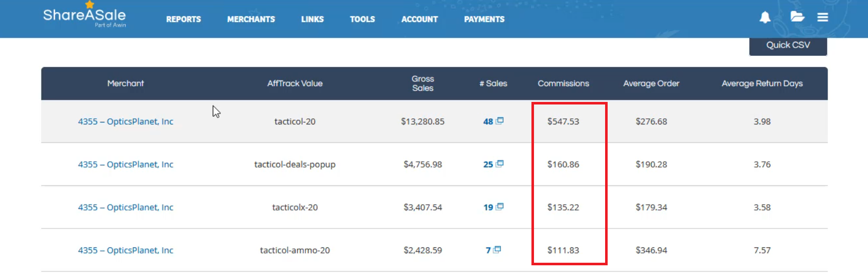This screenshot has height=274, width=868.
Task: Open the Account menu
Action: click(x=419, y=19)
